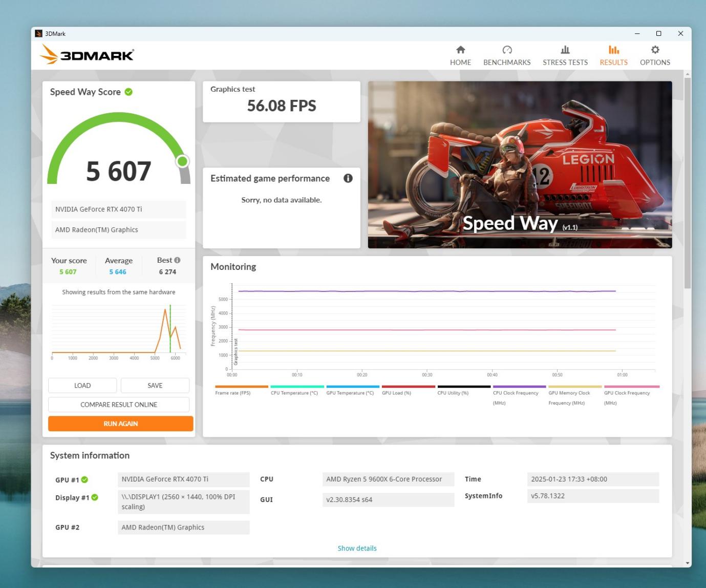The width and height of the screenshot is (706, 588).
Task: Click the GUI version v2.30.8354 s64
Action: point(388,500)
